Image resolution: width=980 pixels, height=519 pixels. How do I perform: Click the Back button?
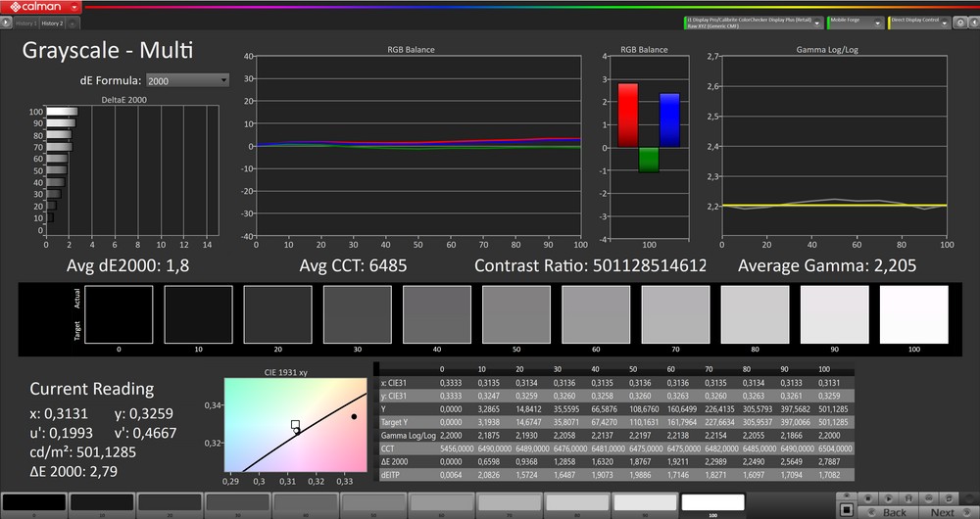point(885,511)
